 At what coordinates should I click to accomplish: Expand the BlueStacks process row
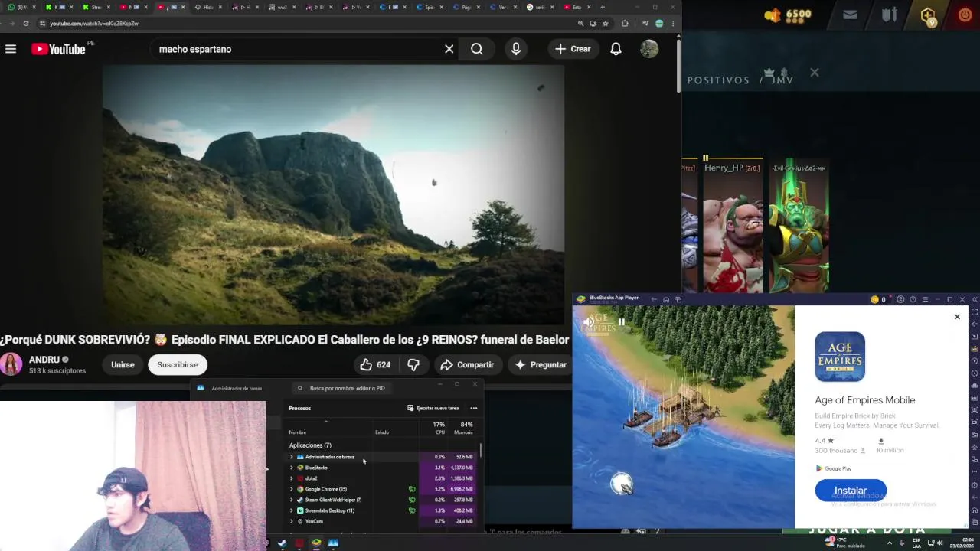point(291,468)
